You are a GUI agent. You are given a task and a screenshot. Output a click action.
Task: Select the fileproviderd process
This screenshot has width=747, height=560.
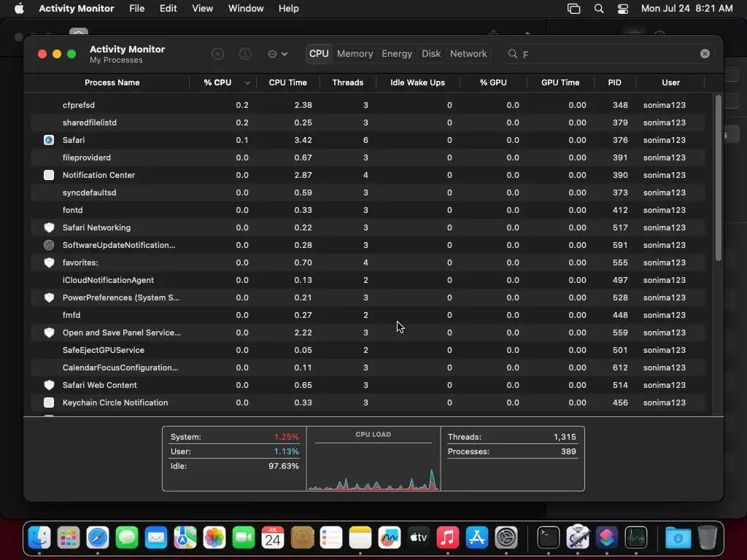(x=368, y=157)
